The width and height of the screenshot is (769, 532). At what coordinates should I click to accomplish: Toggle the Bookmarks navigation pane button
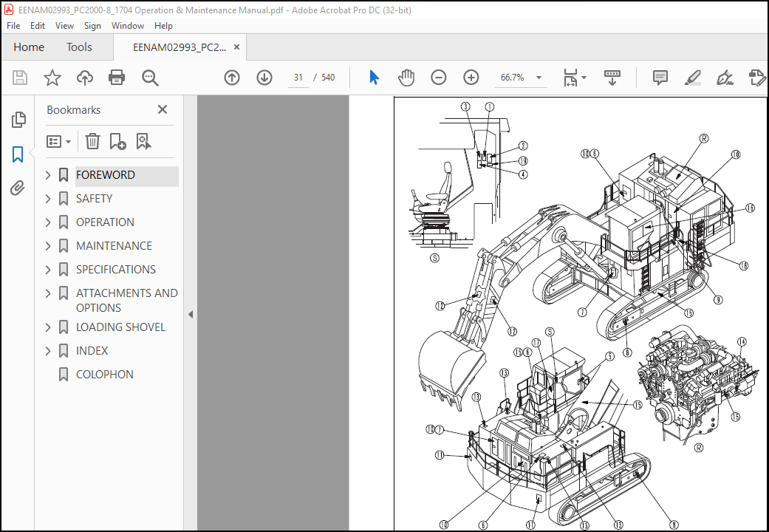(18, 154)
